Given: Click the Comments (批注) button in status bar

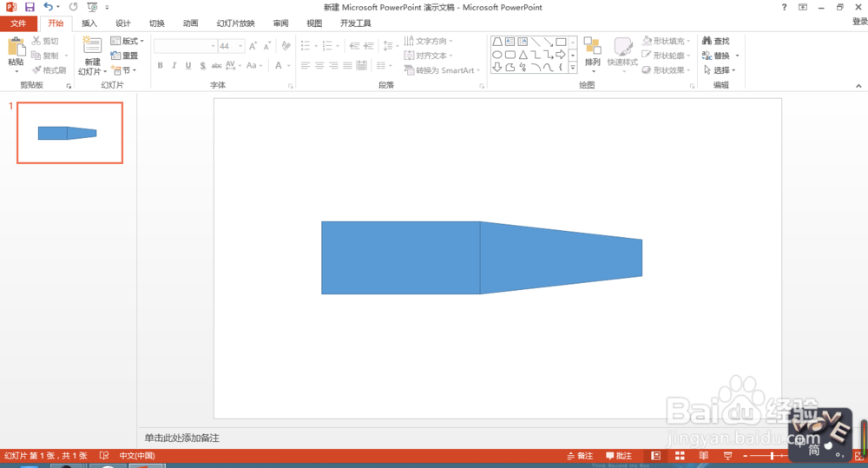Looking at the screenshot, I should [618, 456].
